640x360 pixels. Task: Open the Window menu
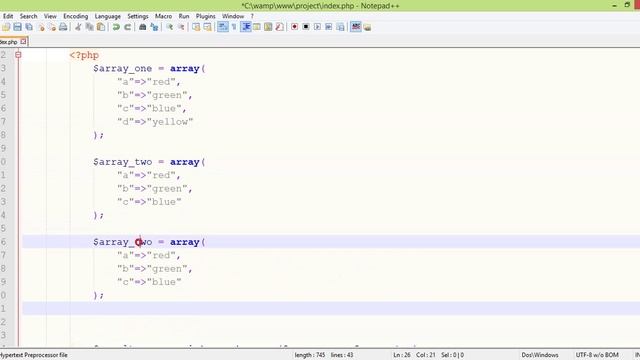(233, 16)
